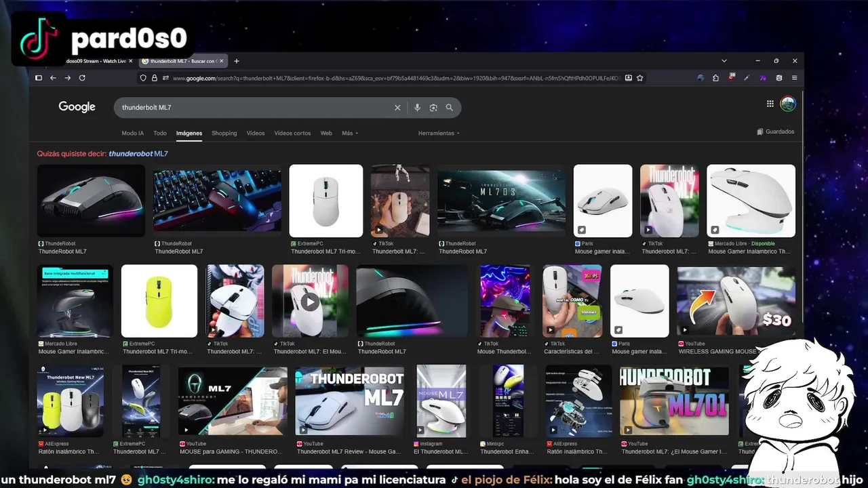Reload the current page
This screenshot has width=868, height=488.
(x=82, y=78)
